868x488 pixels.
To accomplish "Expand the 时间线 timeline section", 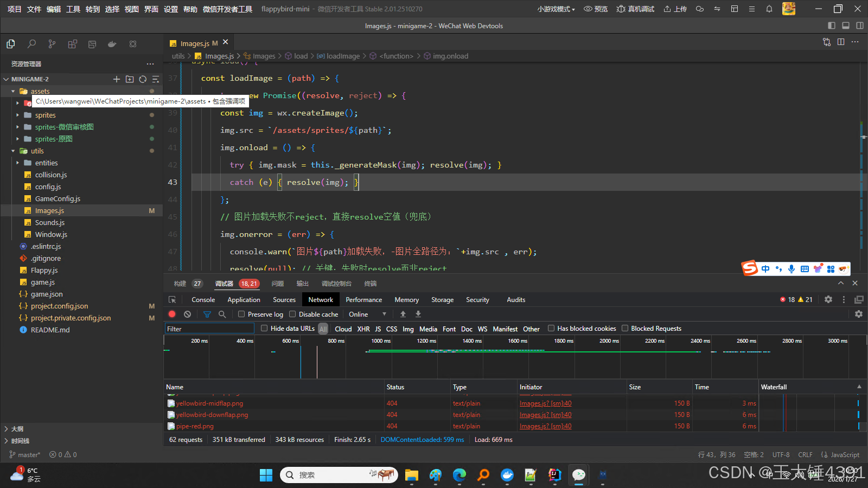I will [6, 441].
